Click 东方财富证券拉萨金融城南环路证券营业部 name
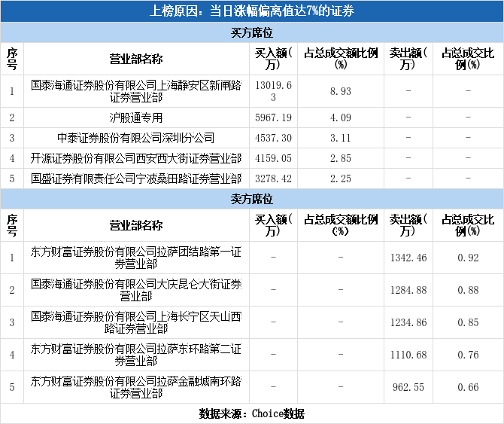This screenshot has height=424, width=504. click(x=136, y=387)
